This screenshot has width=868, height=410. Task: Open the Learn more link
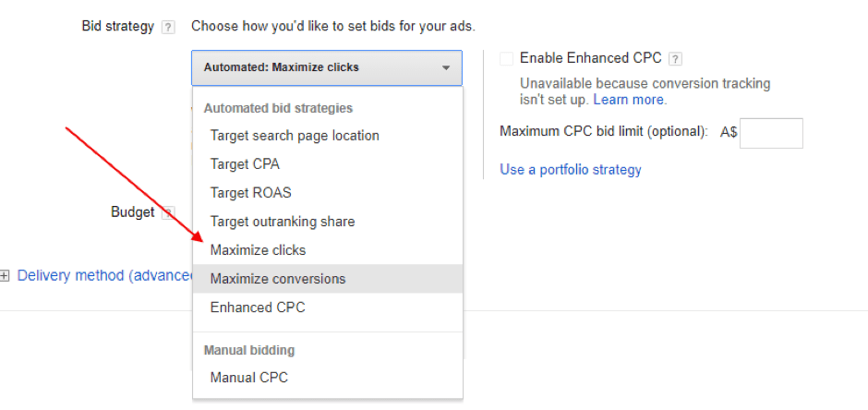(629, 100)
